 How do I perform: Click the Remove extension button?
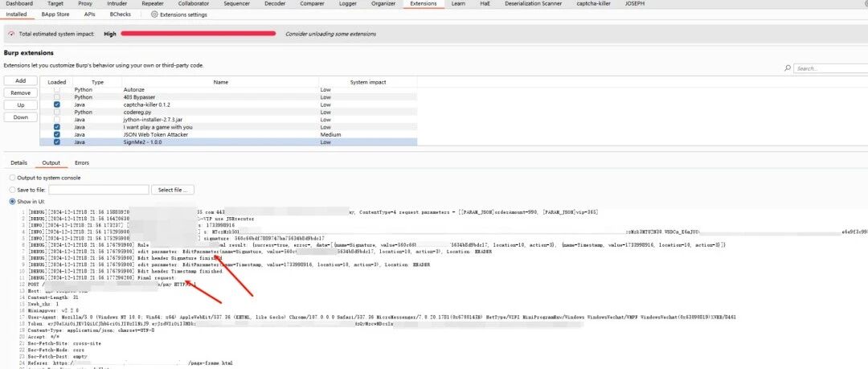[x=20, y=93]
